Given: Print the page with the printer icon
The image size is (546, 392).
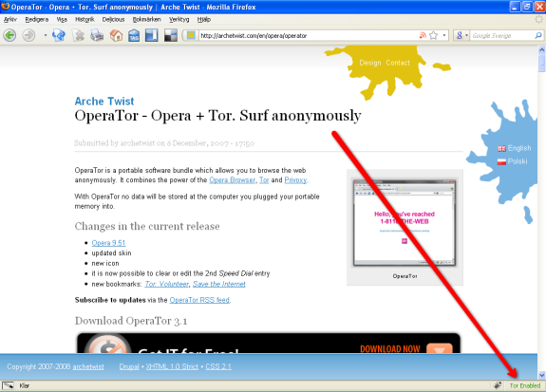Looking at the screenshot, I should 97,35.
